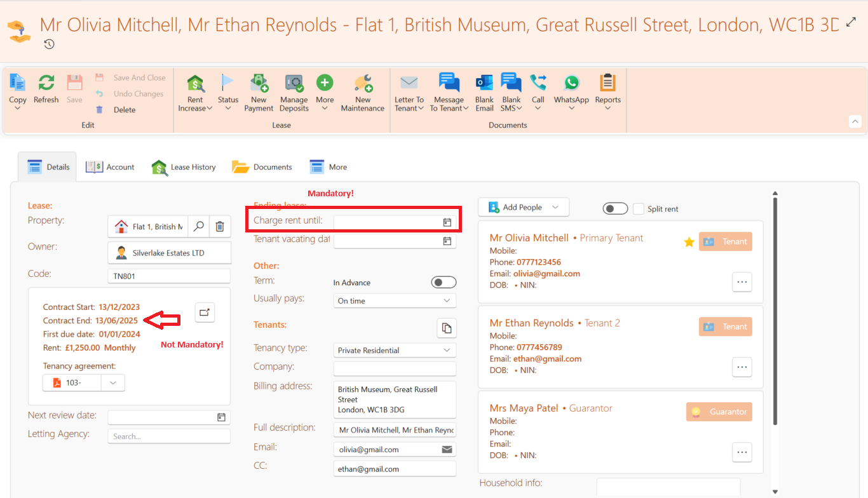The width and height of the screenshot is (868, 498).
Task: Open the Charge rent until calendar picker
Action: [447, 222]
